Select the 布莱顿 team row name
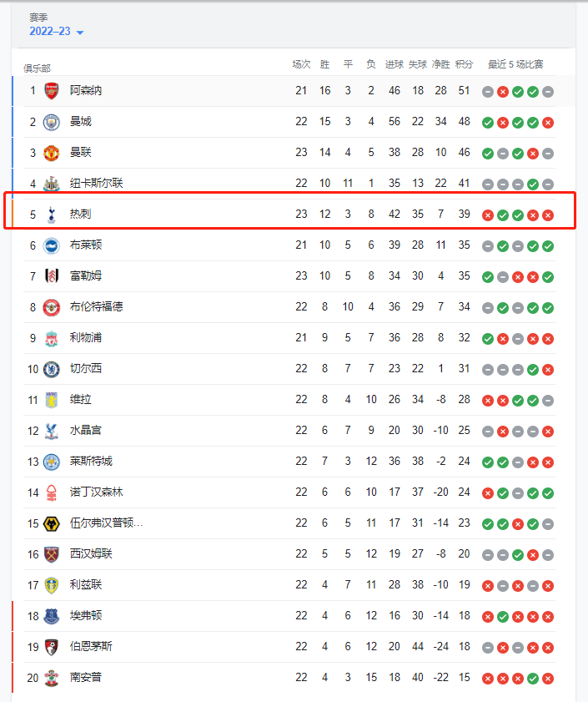588x702 pixels. (x=86, y=245)
